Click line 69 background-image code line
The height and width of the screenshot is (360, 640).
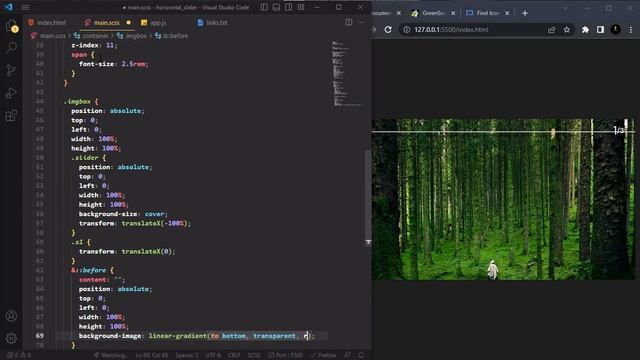coord(197,336)
